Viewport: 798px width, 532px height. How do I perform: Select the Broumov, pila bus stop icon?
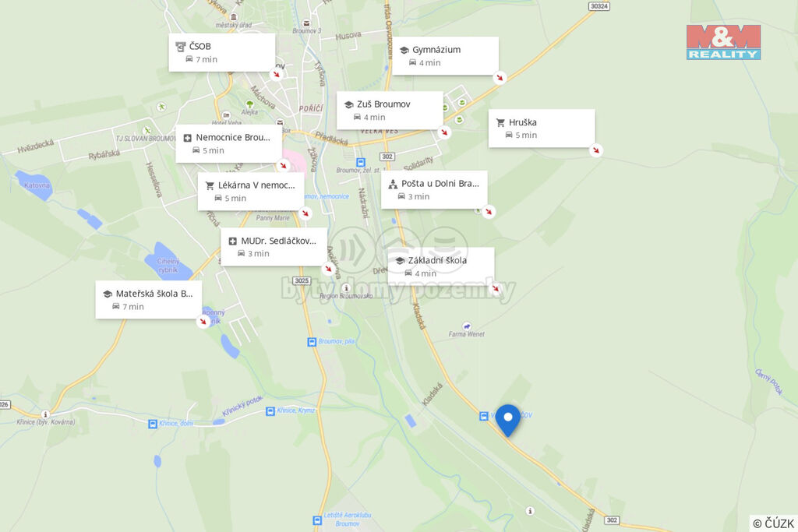click(x=312, y=342)
